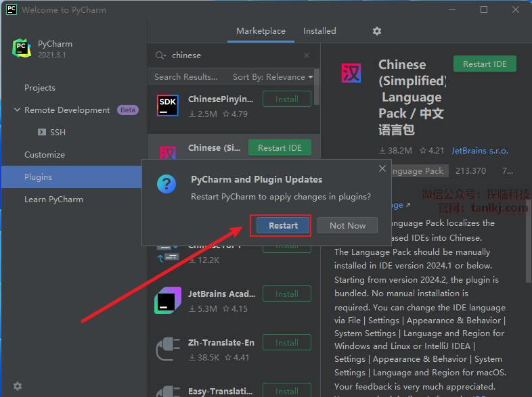532x397 pixels.
Task: Select SSH under Remote Development
Action: [58, 132]
